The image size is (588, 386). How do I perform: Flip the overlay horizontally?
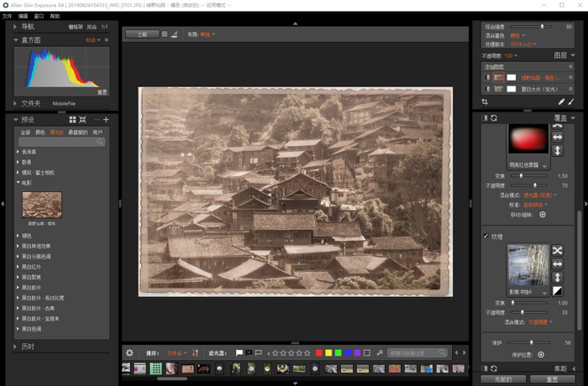coord(557,137)
